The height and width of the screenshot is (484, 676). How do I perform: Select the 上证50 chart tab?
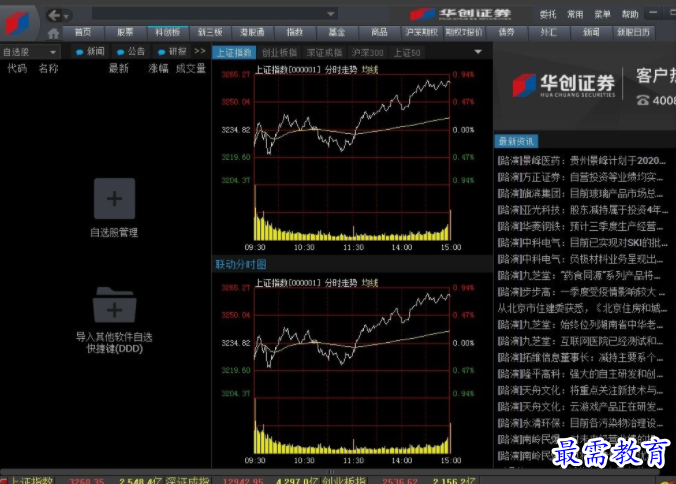click(x=407, y=53)
